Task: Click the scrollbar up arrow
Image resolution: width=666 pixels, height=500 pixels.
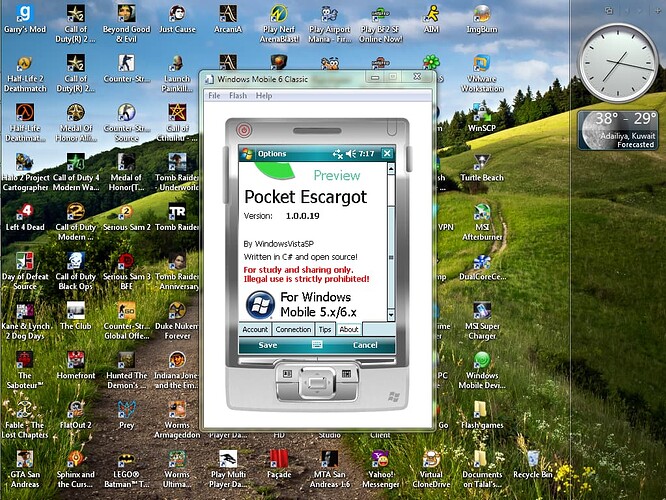Action: click(391, 169)
